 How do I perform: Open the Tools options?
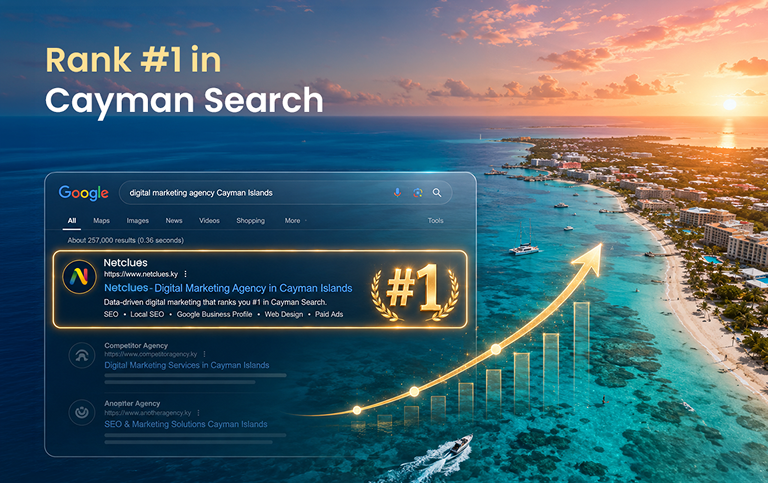pyautogui.click(x=435, y=220)
